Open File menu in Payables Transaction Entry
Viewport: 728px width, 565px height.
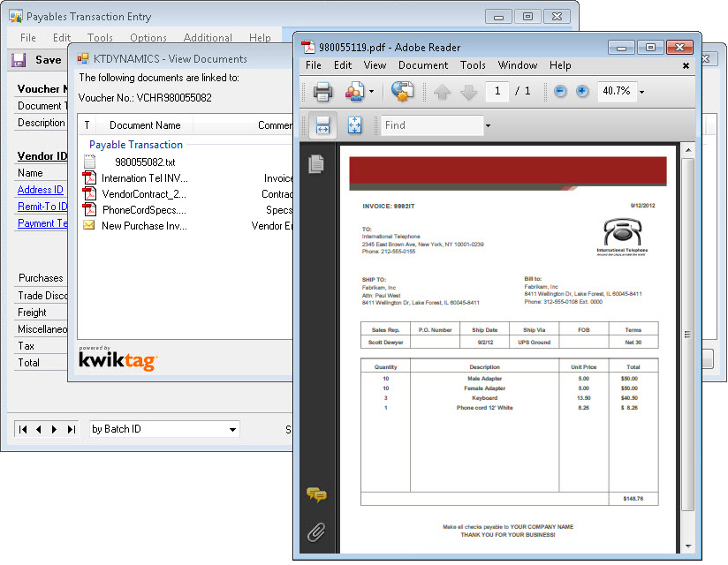(28, 38)
